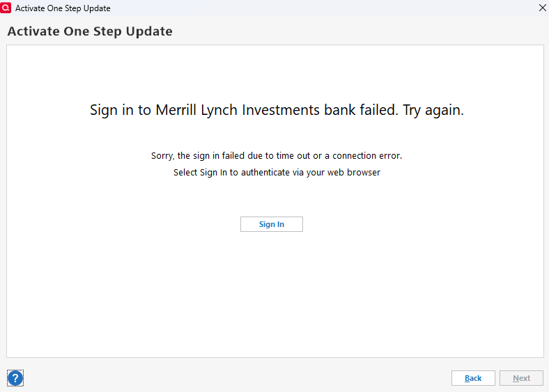Click the words connection error in message

[x=367, y=155]
